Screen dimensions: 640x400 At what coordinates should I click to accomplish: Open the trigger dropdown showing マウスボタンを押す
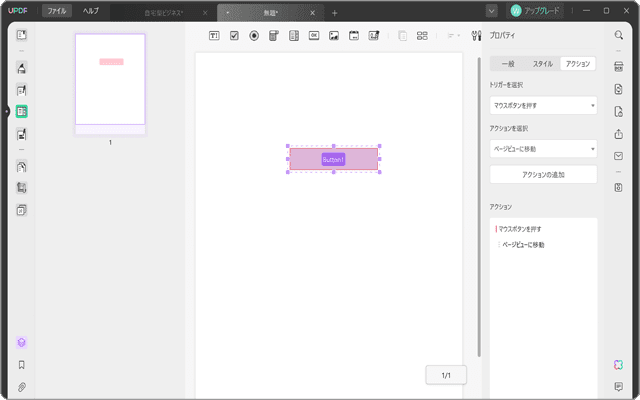(x=543, y=104)
